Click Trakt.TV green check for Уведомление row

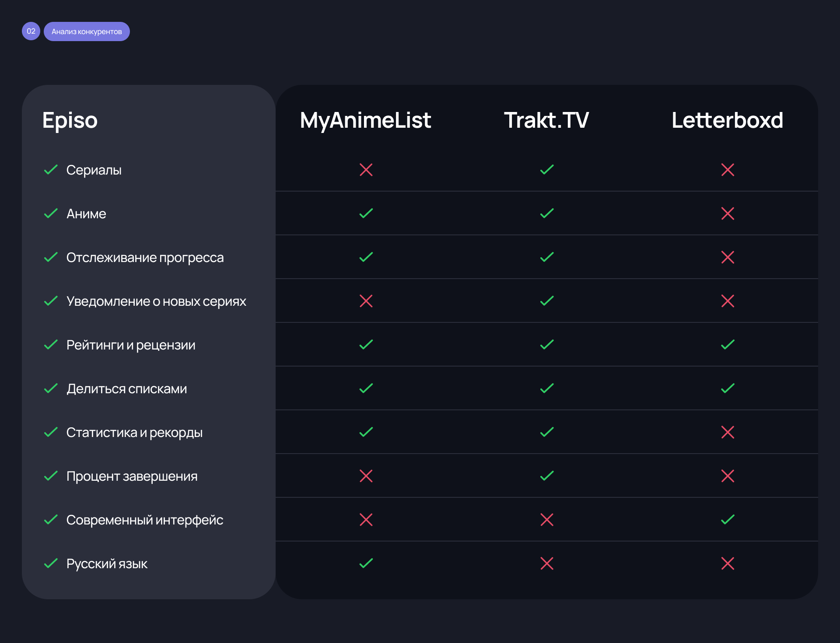pyautogui.click(x=547, y=301)
